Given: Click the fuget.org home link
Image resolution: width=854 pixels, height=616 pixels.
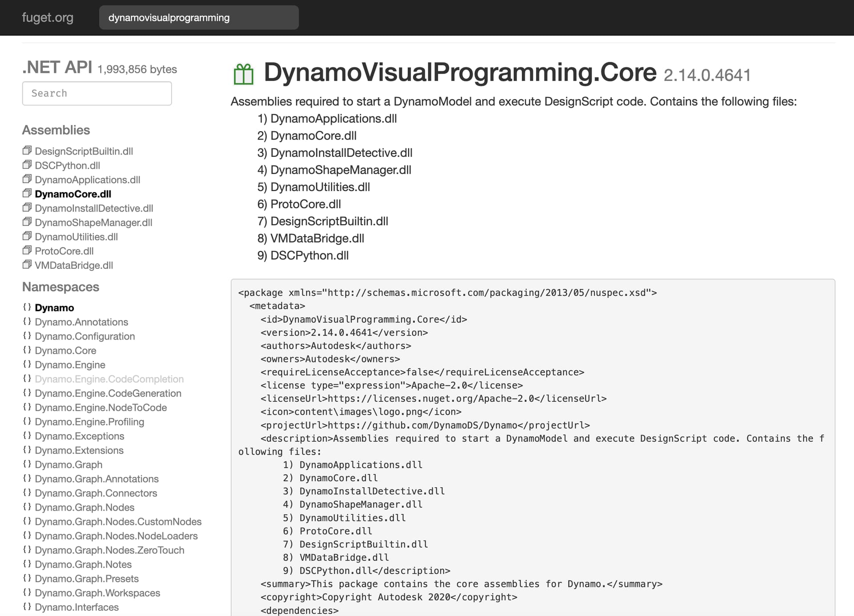Looking at the screenshot, I should tap(48, 18).
